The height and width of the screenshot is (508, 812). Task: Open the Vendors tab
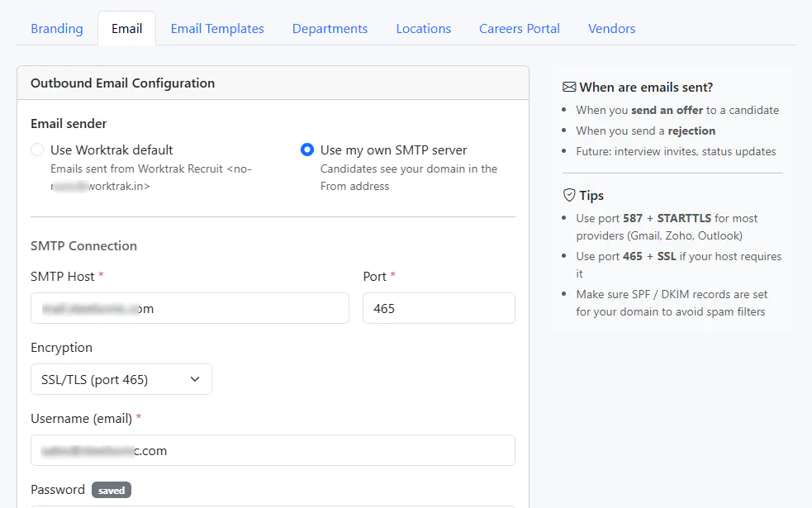[x=611, y=28]
